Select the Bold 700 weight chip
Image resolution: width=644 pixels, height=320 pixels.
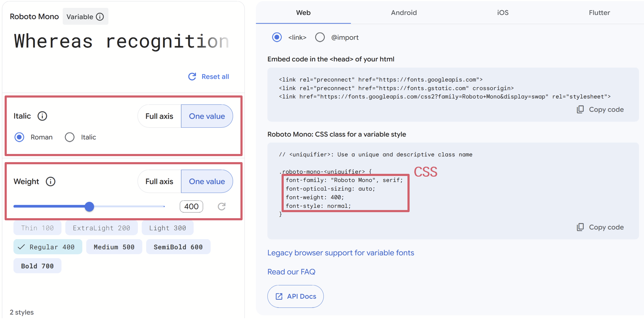37,266
